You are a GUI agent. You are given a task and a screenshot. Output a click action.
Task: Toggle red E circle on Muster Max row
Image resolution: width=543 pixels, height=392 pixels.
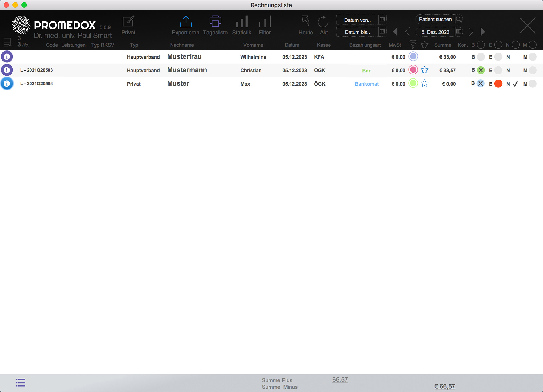[498, 83]
